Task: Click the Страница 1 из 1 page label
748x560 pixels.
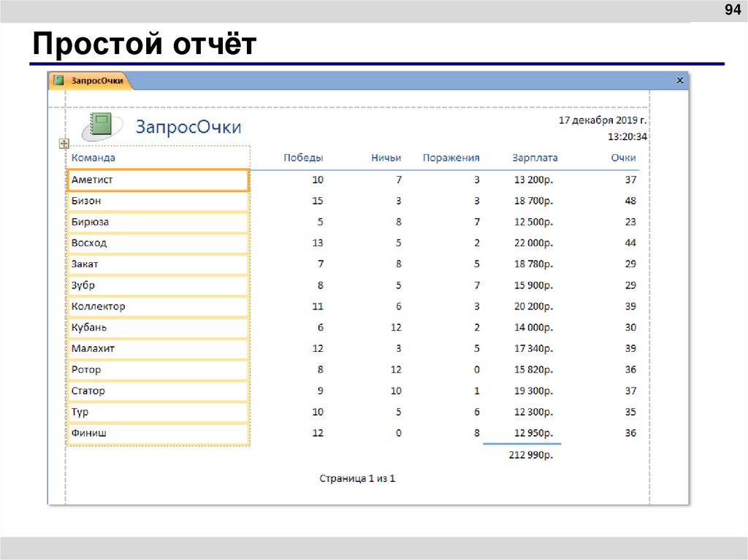Action: [358, 477]
